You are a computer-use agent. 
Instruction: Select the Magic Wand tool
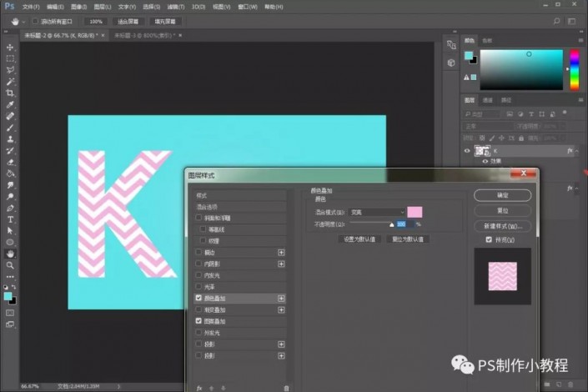pyautogui.click(x=10, y=82)
